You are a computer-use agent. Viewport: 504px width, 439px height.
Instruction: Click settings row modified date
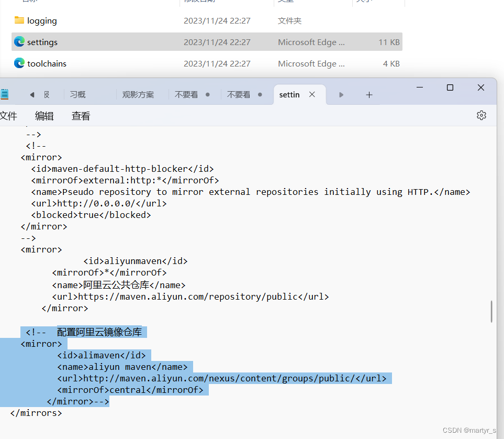[x=217, y=42]
